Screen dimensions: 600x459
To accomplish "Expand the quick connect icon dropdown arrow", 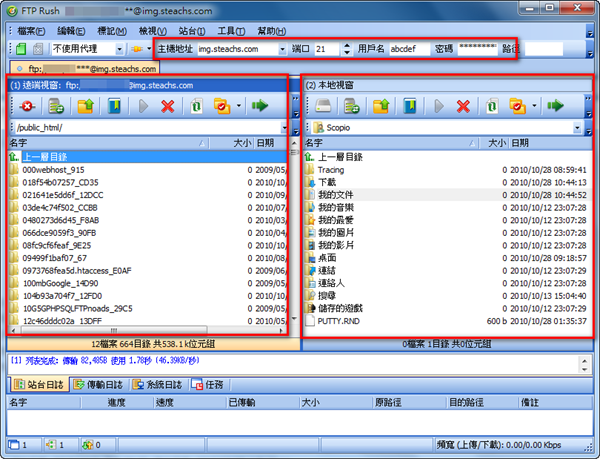I will pos(149,49).
